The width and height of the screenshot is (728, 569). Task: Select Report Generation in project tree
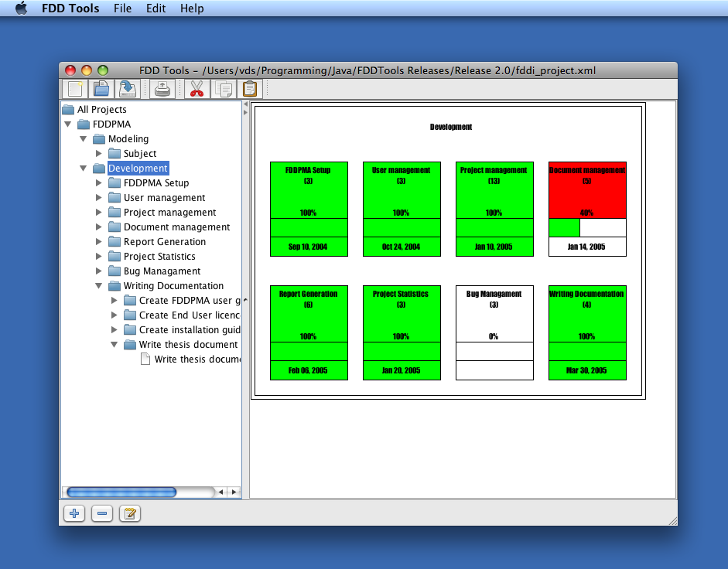click(164, 242)
